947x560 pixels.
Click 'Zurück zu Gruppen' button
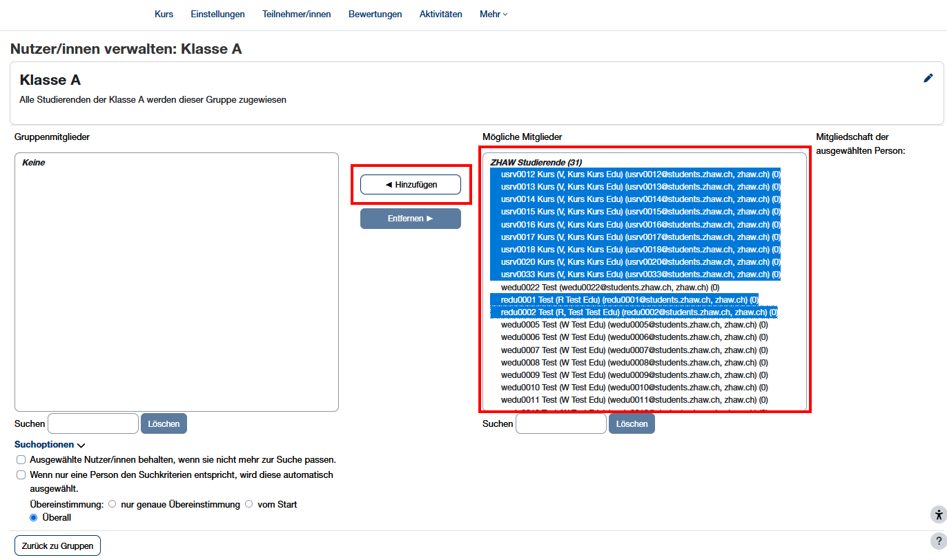point(58,546)
